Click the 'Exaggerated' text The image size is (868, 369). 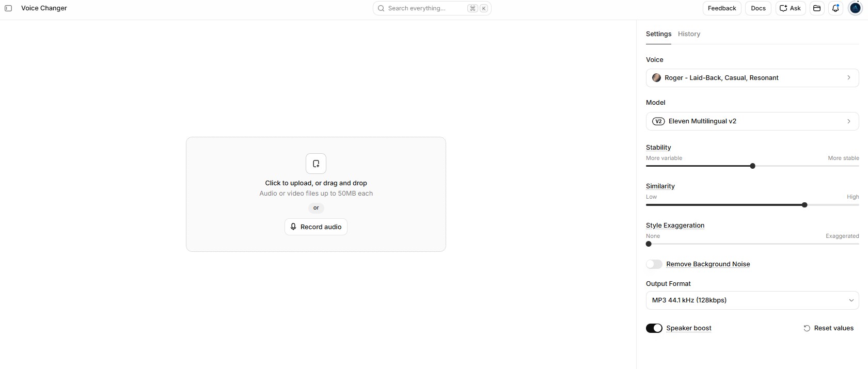(x=842, y=236)
